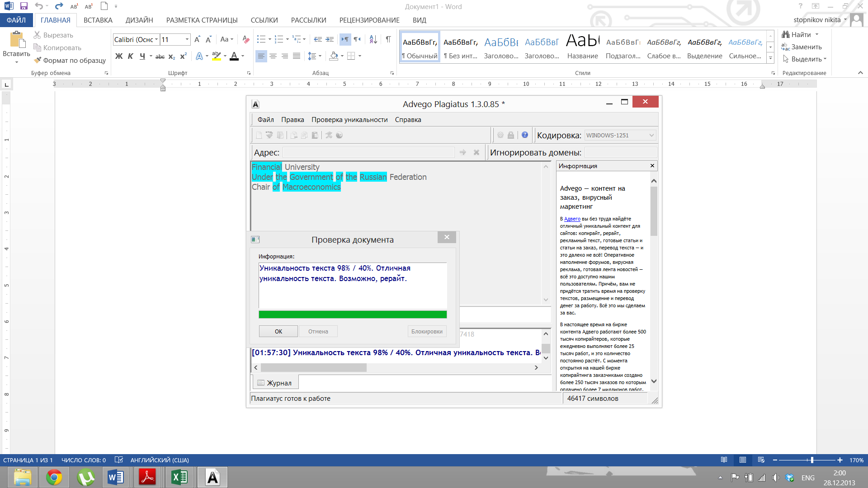The image size is (868, 488).
Task: Switch to the РАЗМЕТКА СТРАНИЦЫ ribbon tab
Action: (x=202, y=20)
